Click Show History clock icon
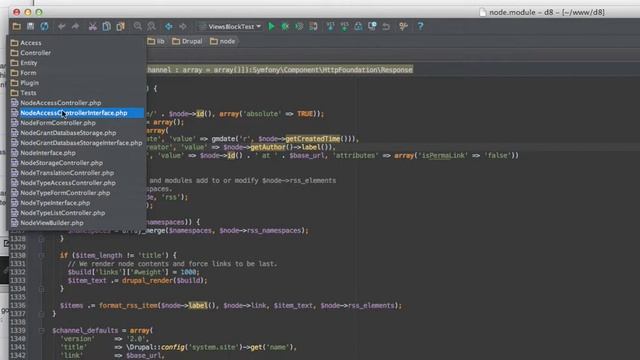 pos(372,27)
